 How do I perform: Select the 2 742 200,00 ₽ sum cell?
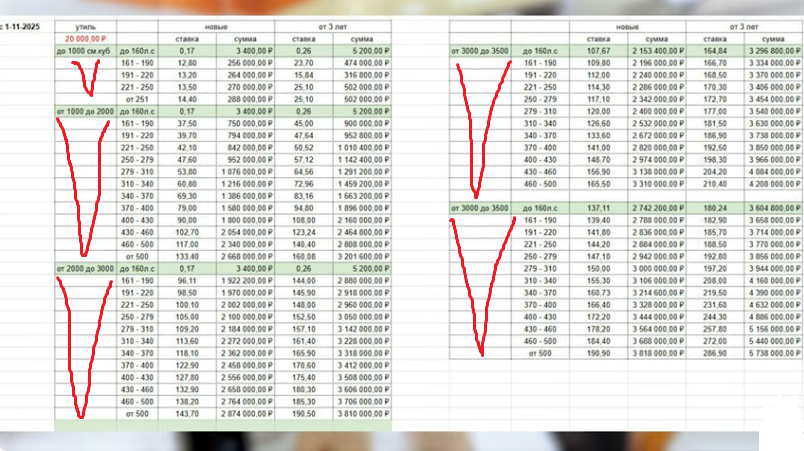(x=657, y=208)
